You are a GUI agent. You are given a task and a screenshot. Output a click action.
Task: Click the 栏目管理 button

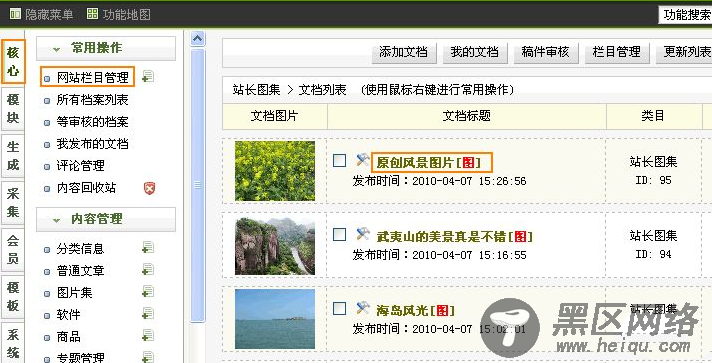pos(617,52)
